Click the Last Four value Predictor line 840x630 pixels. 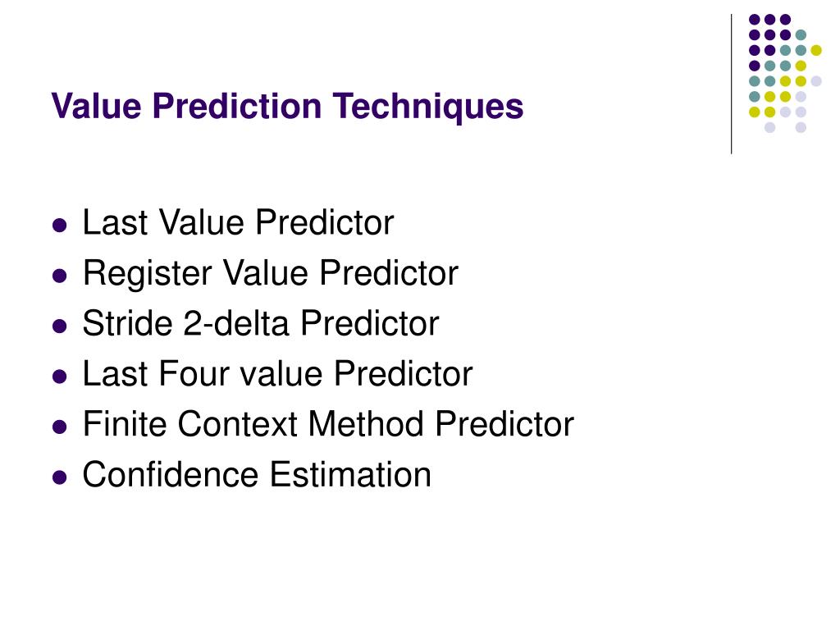coord(277,373)
